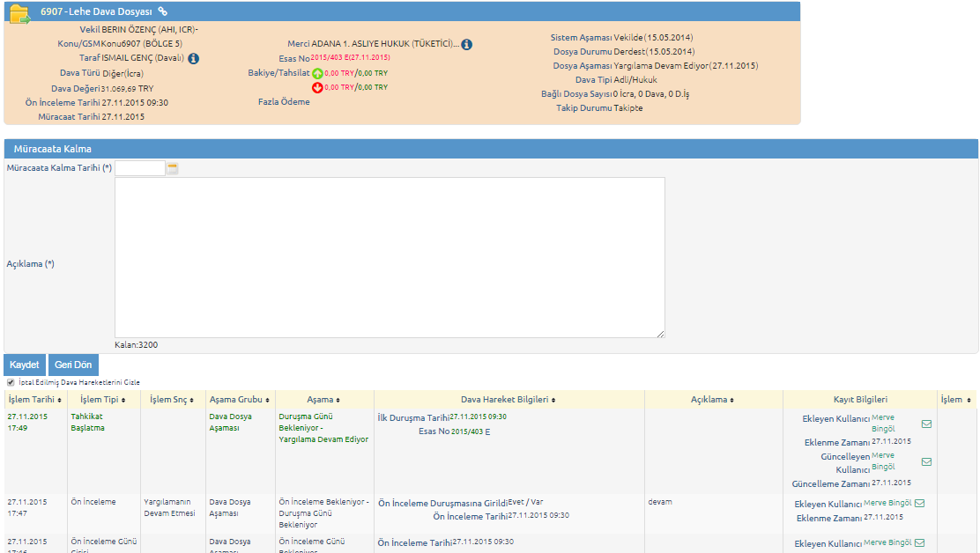The image size is (980, 553).
Task: Click Dosya Durumu Derdest(15.05.2014) text
Action: 624,52
